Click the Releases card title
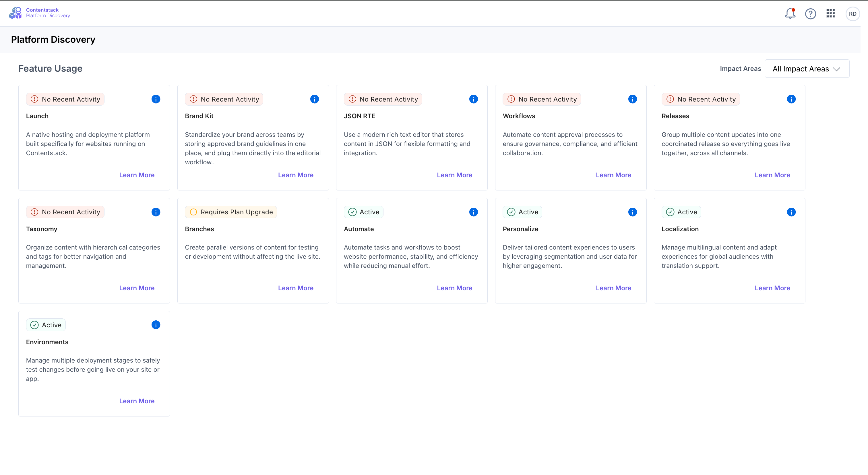The image size is (868, 475). [675, 116]
